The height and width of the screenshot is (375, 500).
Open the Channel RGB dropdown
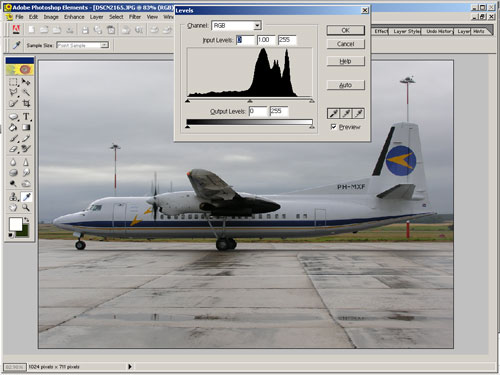236,25
